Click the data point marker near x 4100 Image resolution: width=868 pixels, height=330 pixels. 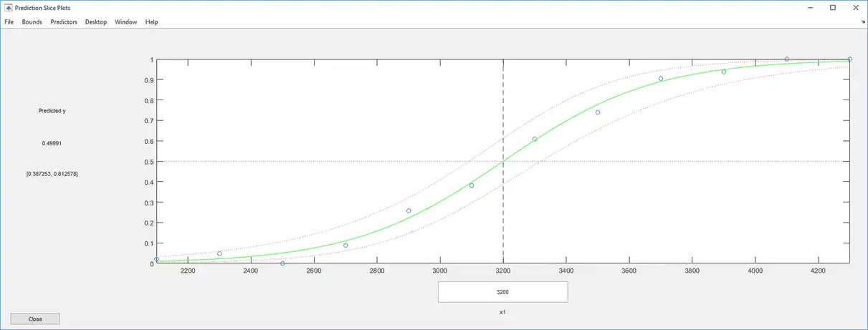coord(787,59)
